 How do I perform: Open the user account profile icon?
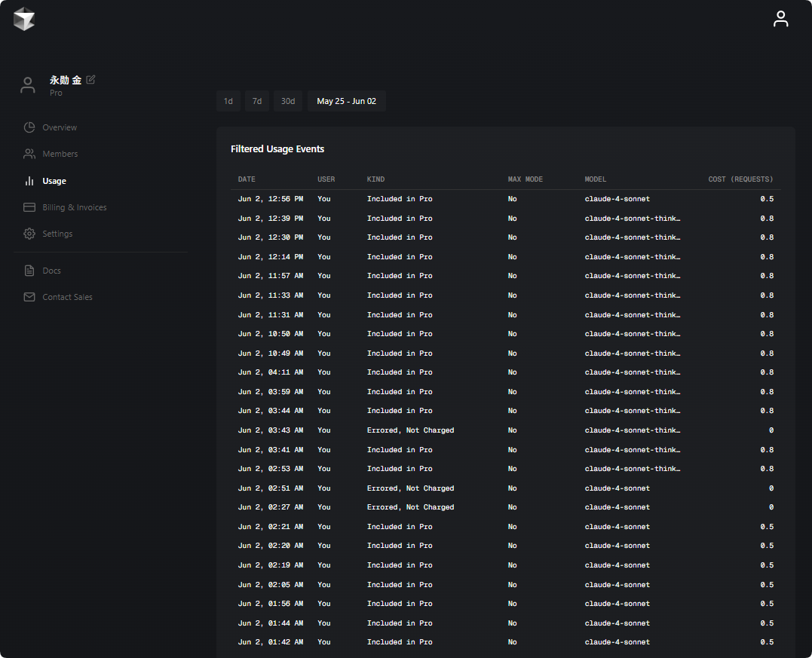coord(780,19)
